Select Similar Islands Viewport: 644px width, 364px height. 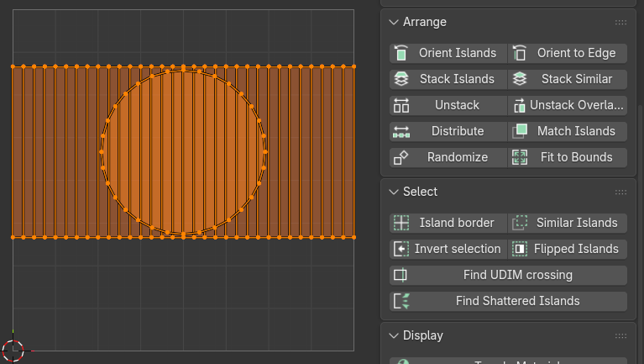click(568, 223)
